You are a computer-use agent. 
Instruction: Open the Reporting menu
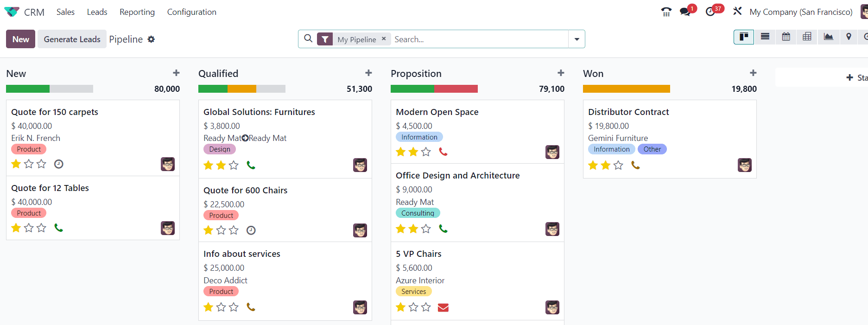[137, 12]
